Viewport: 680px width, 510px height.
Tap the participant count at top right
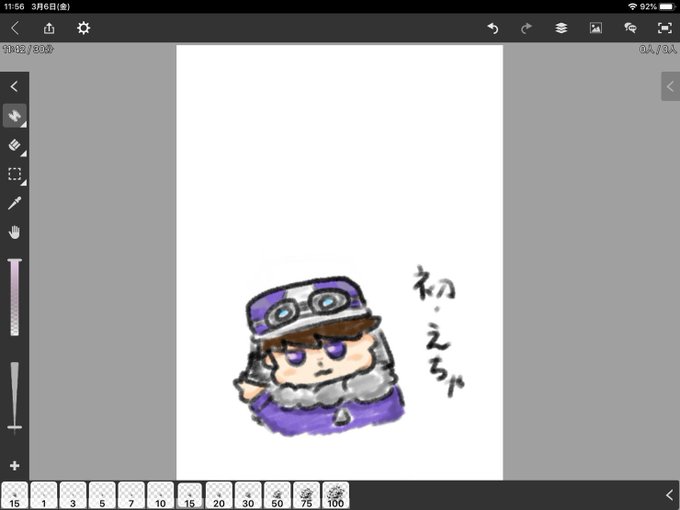pos(657,49)
